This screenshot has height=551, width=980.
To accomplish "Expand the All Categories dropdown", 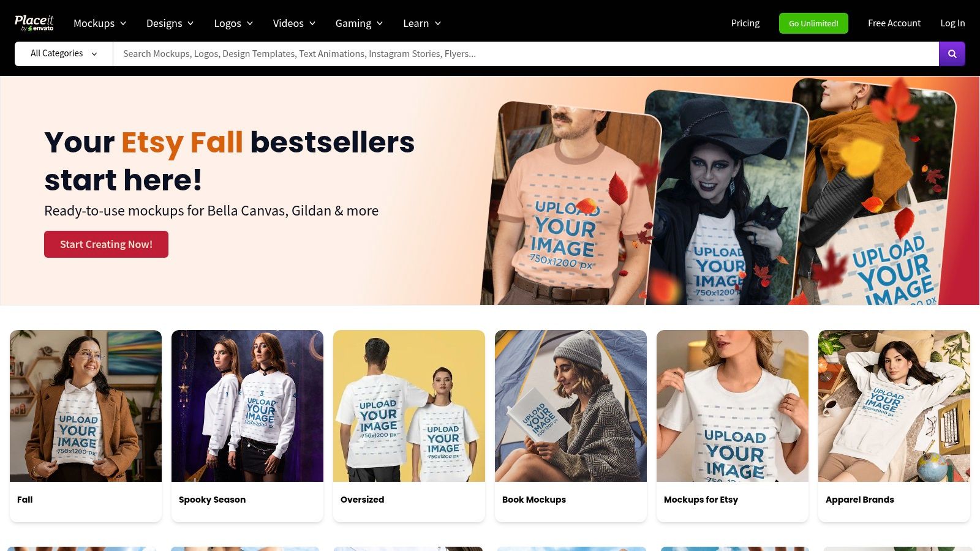I will [x=64, y=54].
